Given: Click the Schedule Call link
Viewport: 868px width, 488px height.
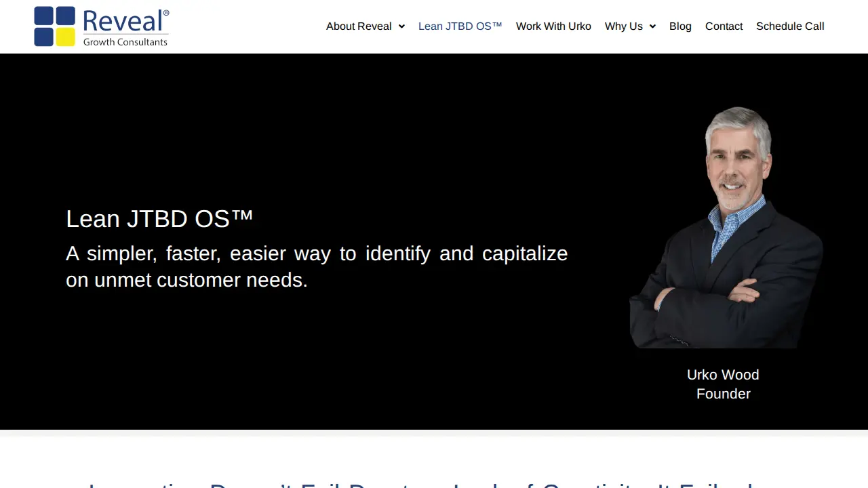Looking at the screenshot, I should click(790, 26).
